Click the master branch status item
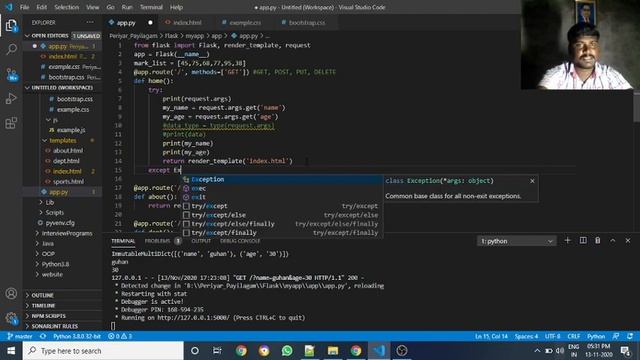640x360 pixels. click(20, 336)
